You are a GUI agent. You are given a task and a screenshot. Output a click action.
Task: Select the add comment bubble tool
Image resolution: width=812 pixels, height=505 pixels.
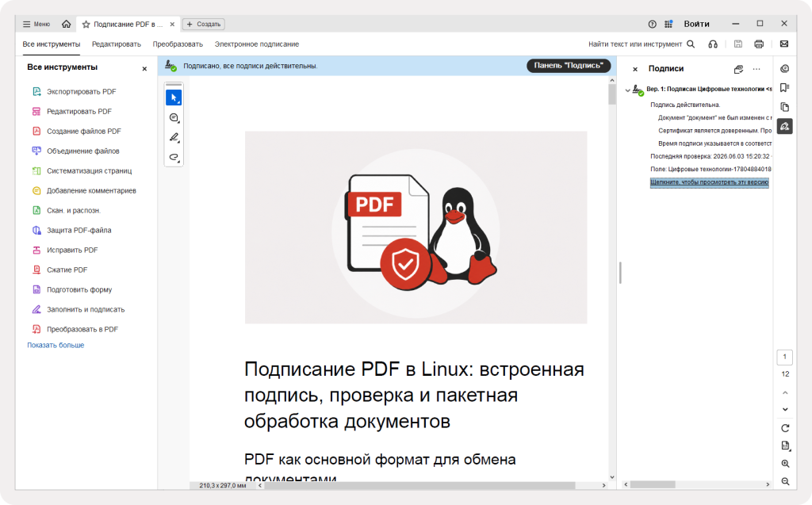[x=174, y=117]
